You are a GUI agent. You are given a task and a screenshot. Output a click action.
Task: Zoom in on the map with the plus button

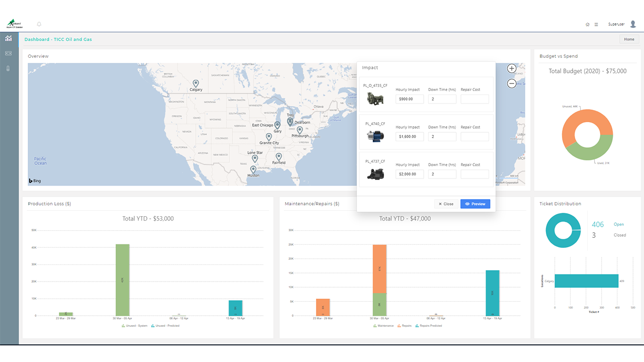click(512, 68)
